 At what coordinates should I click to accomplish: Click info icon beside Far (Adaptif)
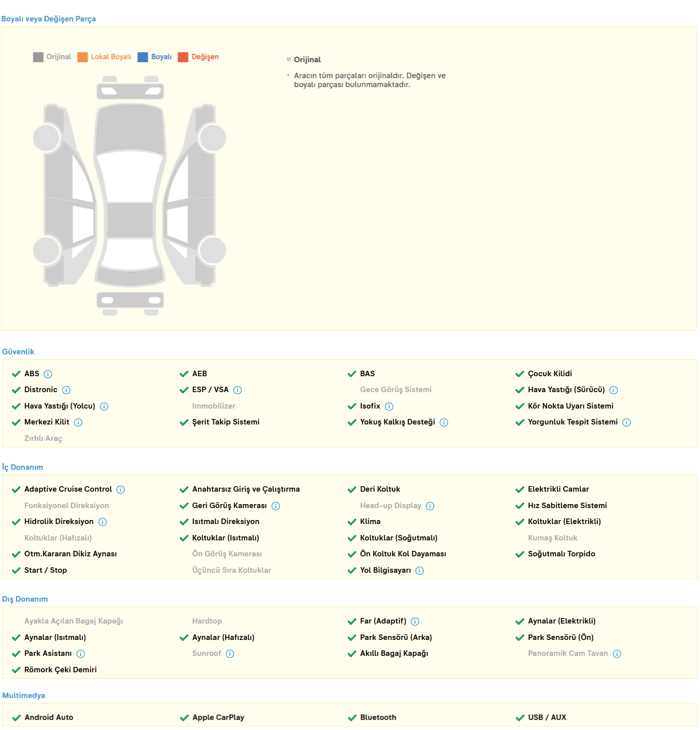click(415, 622)
